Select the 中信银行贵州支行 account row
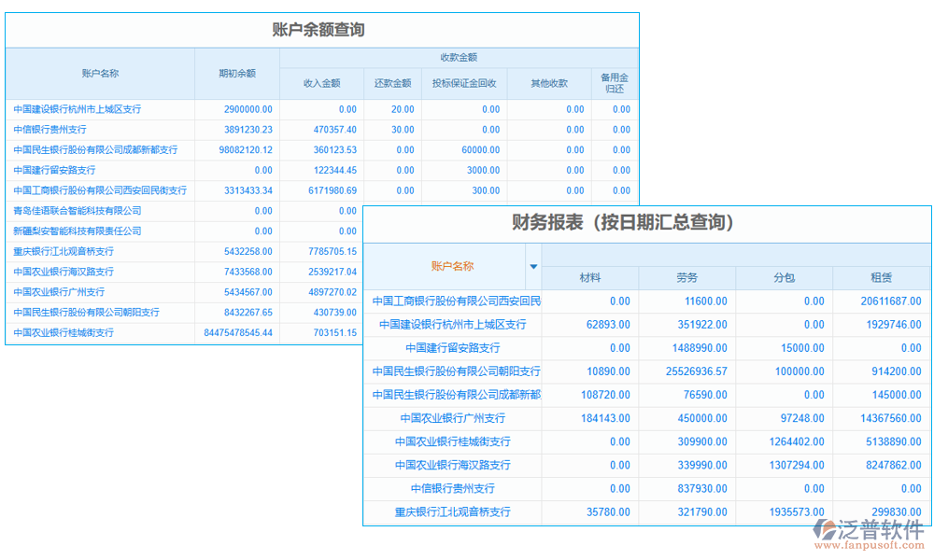Screen dimensions: 934x560 coord(52,130)
